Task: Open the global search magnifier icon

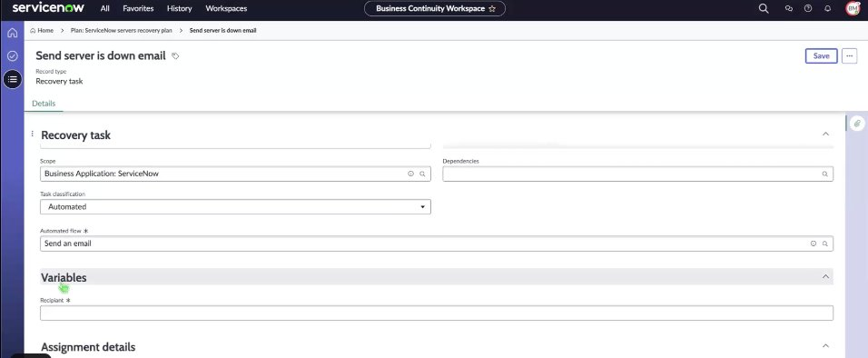Action: pos(764,8)
